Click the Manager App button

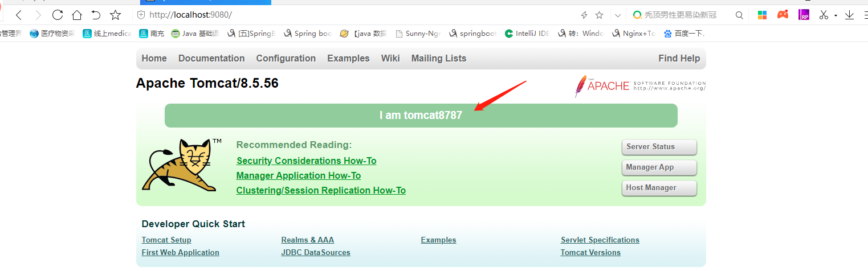pos(659,167)
